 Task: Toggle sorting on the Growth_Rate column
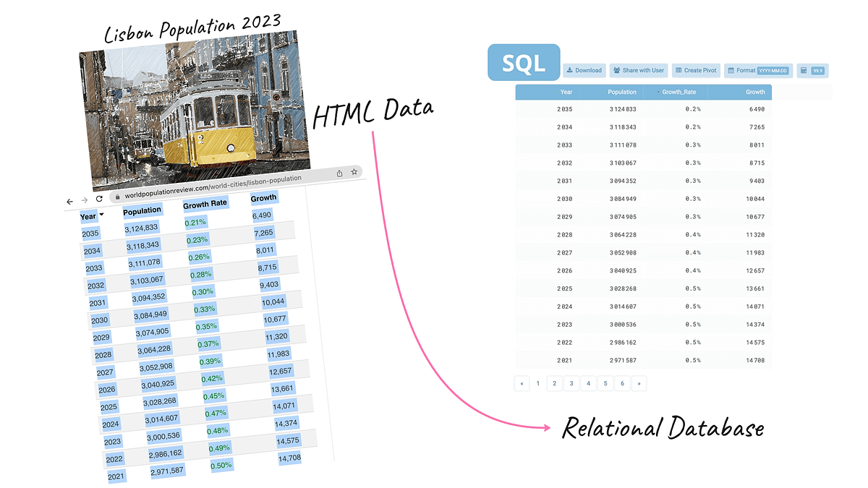[679, 92]
